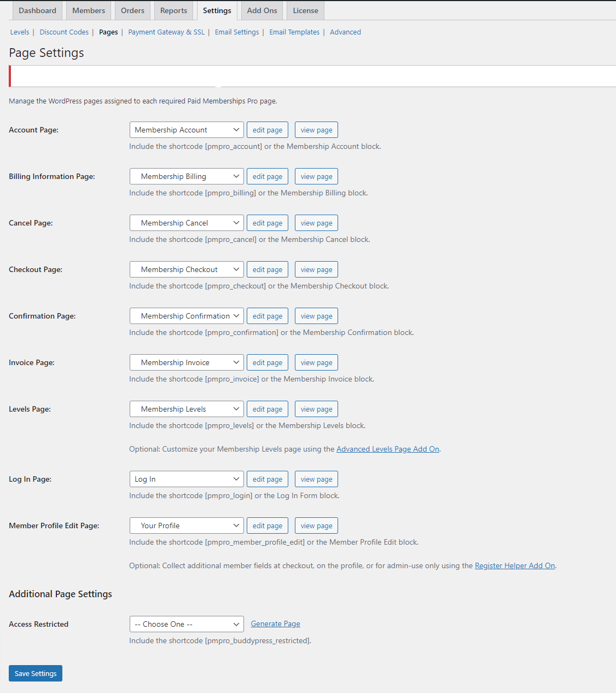
Task: Edit the Member Profile Edit page
Action: [268, 525]
